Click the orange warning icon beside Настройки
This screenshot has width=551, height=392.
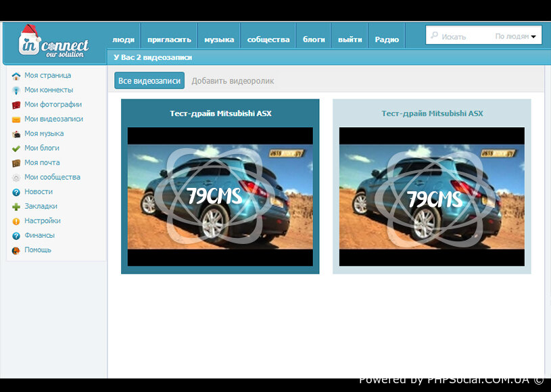[x=16, y=221]
